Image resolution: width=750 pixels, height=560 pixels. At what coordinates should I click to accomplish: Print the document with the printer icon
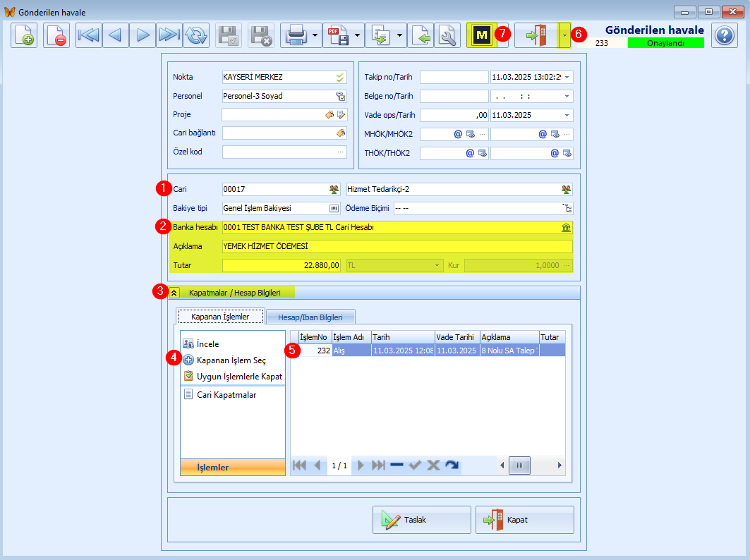[296, 35]
